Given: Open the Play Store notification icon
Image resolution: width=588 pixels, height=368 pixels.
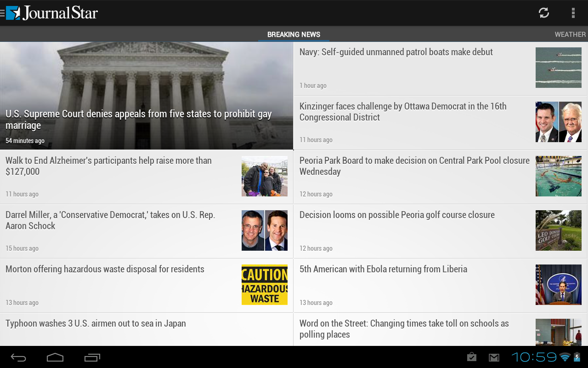Looking at the screenshot, I should point(471,357).
